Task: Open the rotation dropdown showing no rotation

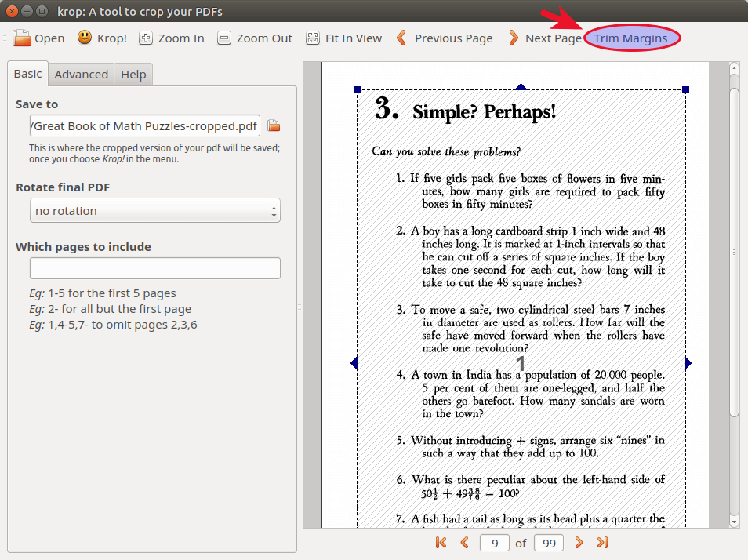Action: click(x=154, y=211)
